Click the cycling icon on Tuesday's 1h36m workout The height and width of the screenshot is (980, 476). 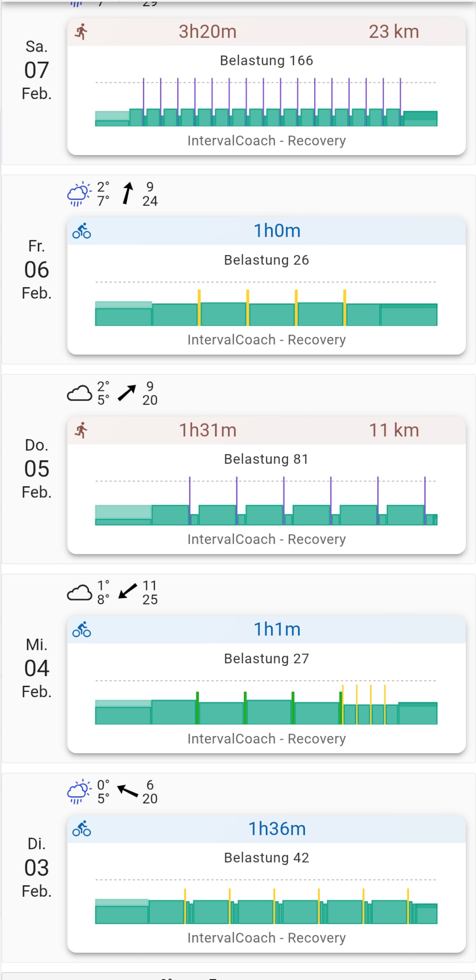(81, 829)
